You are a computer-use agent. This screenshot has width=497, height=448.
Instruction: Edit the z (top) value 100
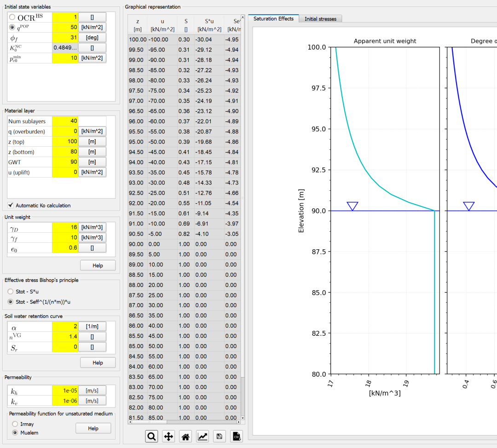coord(65,141)
